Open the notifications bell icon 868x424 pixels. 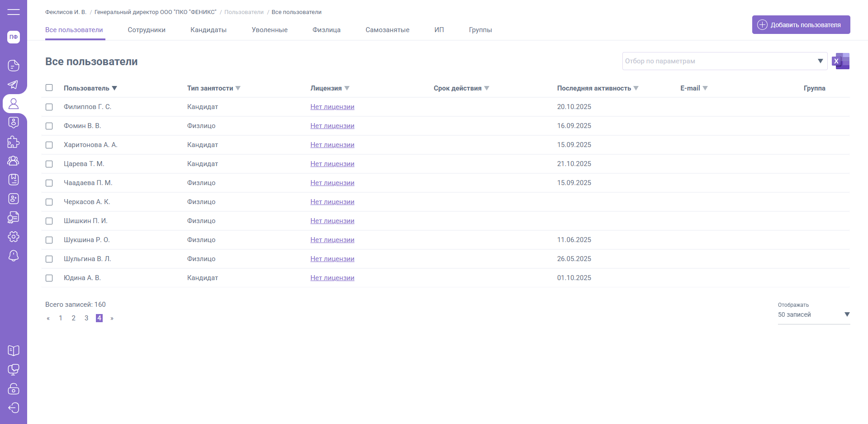[14, 256]
